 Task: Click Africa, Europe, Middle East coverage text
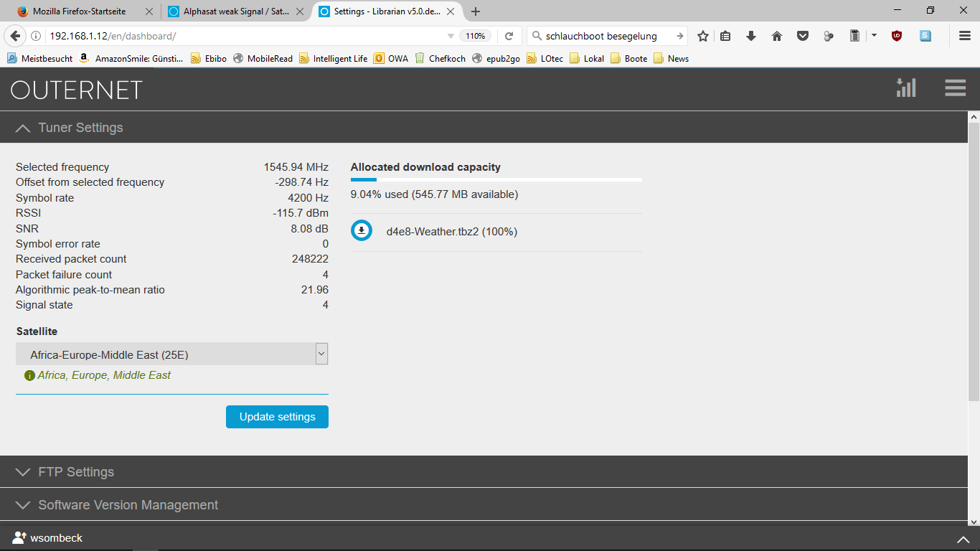[104, 375]
